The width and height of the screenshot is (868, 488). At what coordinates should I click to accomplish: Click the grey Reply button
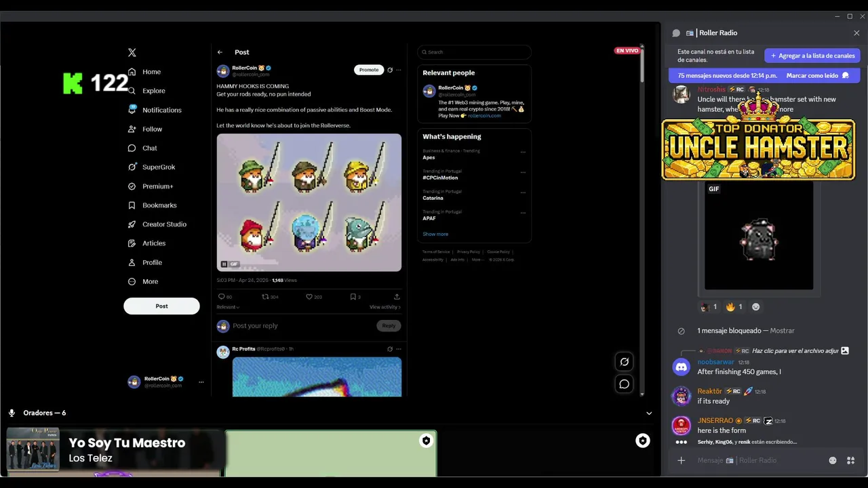click(x=389, y=326)
